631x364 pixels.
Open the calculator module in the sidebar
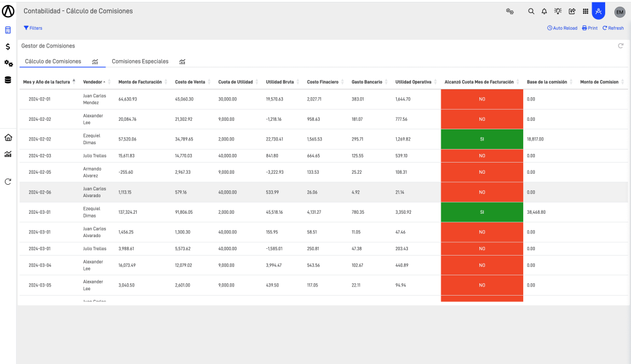tap(7, 30)
